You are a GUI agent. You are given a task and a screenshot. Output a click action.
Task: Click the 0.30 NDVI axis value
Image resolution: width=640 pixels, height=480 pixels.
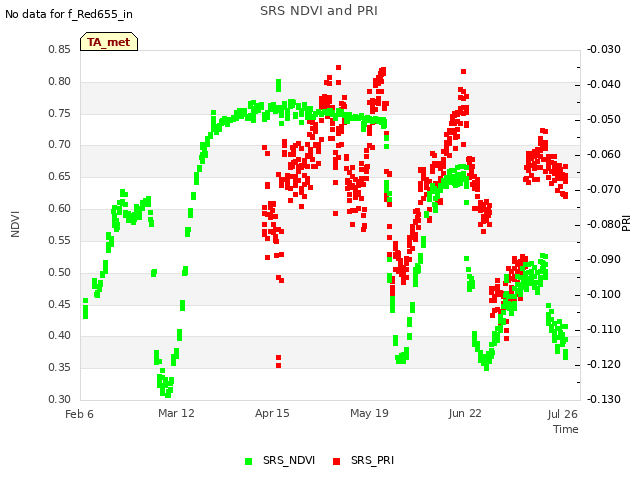tap(60, 399)
